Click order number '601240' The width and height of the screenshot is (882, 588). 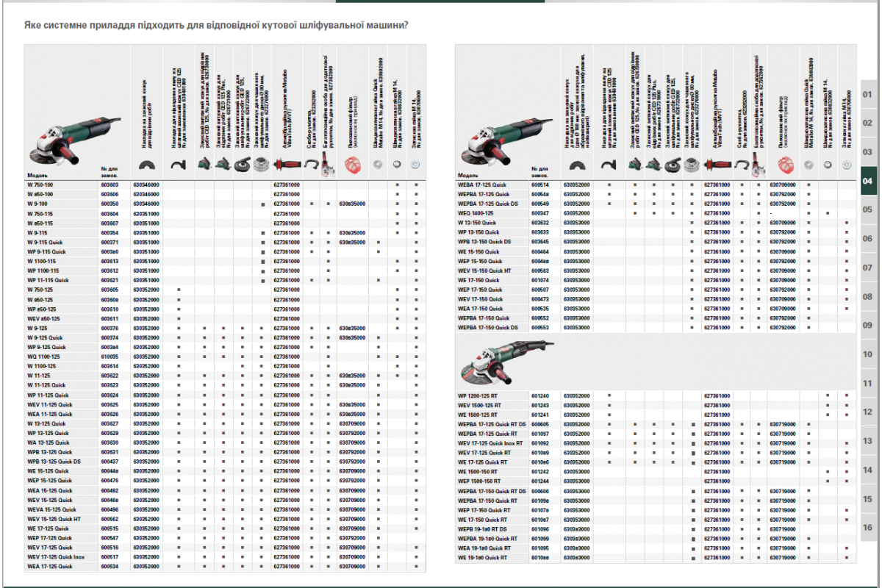coord(540,395)
